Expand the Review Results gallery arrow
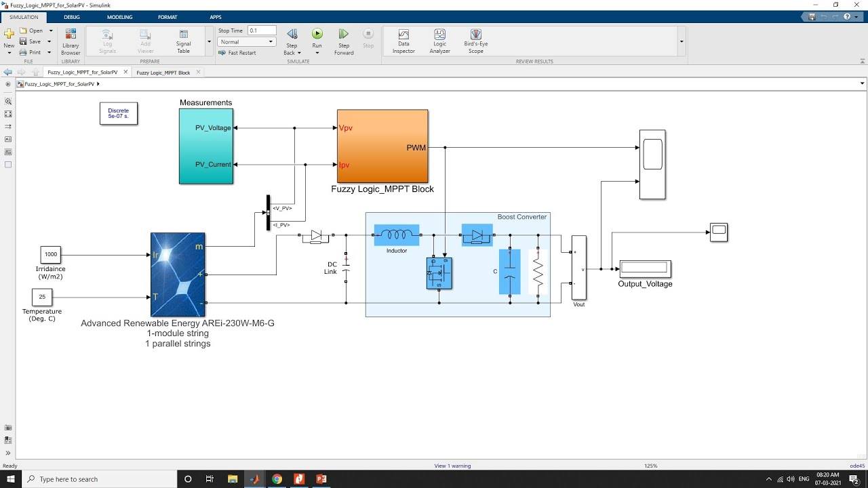Image resolution: width=868 pixels, height=488 pixels. [682, 41]
